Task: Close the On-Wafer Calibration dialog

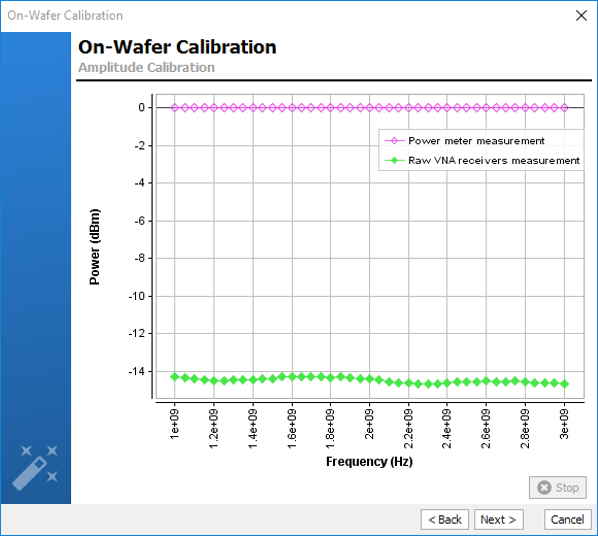Action: point(581,16)
